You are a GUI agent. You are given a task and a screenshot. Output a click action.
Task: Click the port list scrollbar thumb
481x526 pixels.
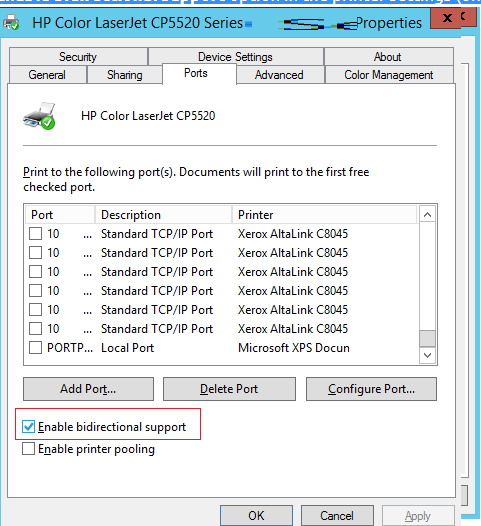[427, 338]
